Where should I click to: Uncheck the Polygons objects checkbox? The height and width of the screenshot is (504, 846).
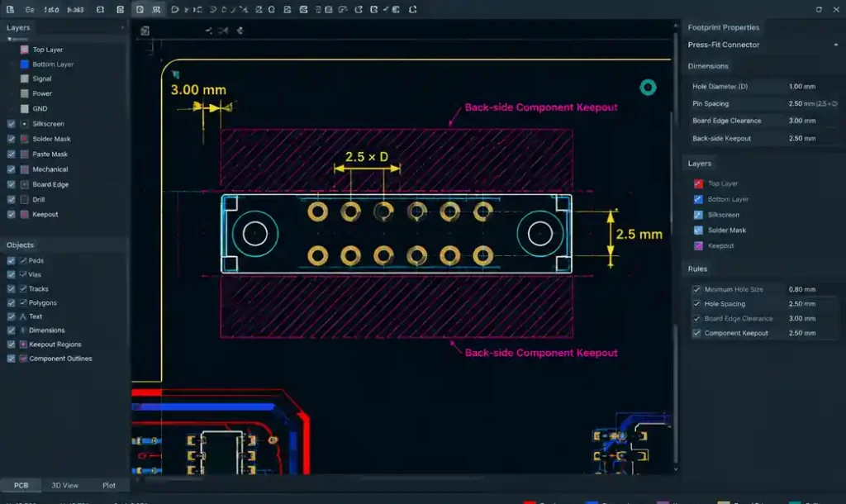(12, 302)
